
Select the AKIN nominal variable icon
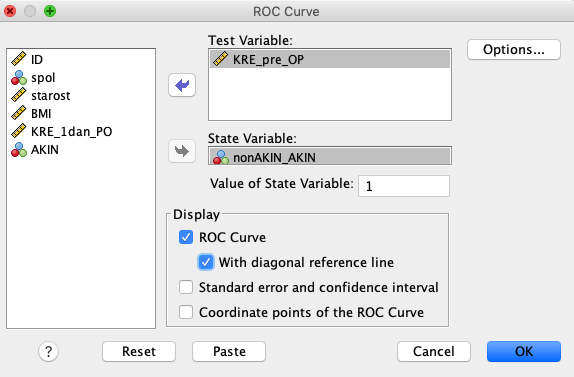pyautogui.click(x=19, y=150)
